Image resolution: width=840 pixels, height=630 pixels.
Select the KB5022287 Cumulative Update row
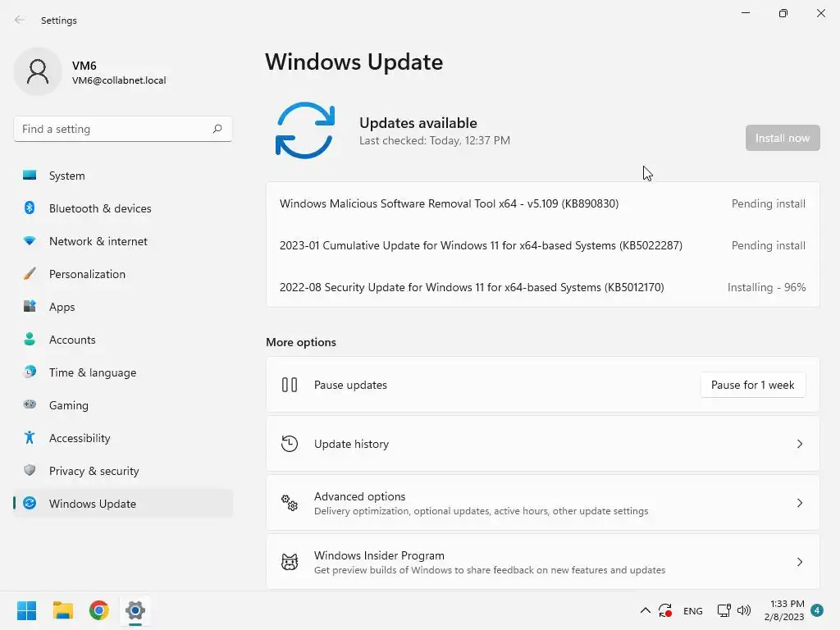pyautogui.click(x=543, y=245)
